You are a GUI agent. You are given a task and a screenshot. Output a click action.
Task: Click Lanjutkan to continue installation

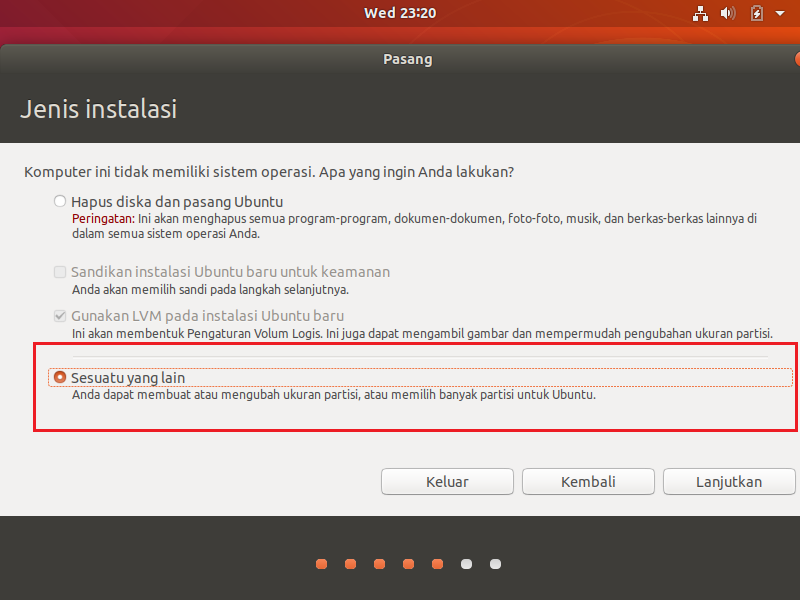tap(729, 482)
